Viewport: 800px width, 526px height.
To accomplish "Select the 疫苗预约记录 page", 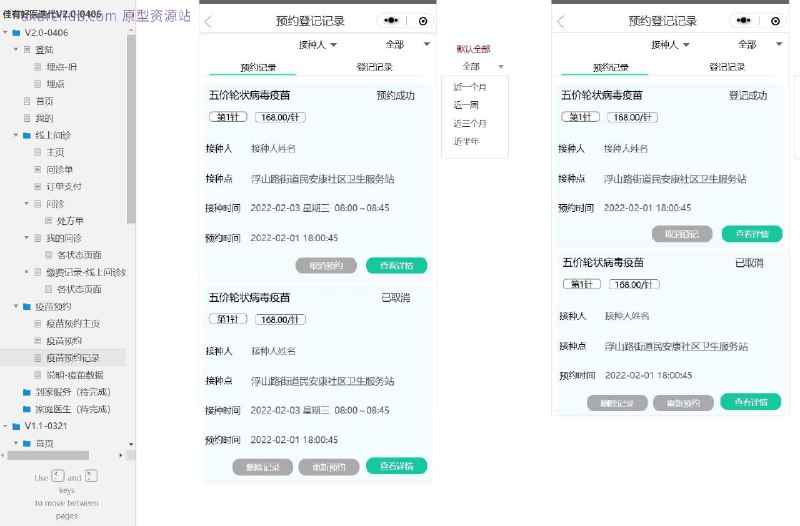I will [73, 358].
